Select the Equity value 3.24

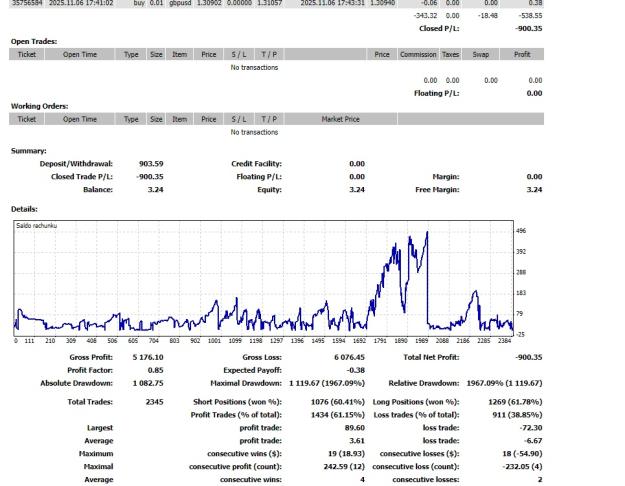357,189
